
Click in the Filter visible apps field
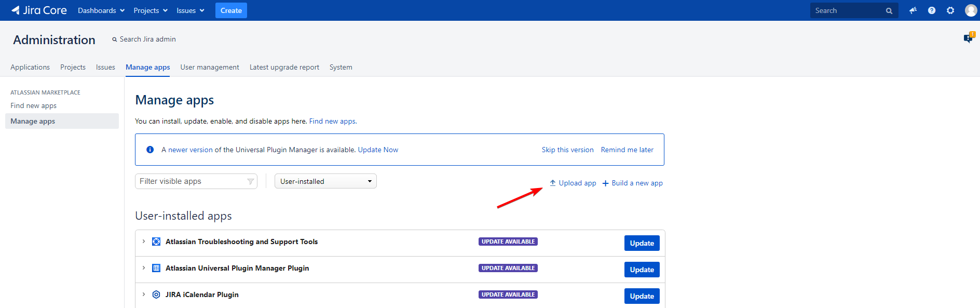tap(192, 181)
